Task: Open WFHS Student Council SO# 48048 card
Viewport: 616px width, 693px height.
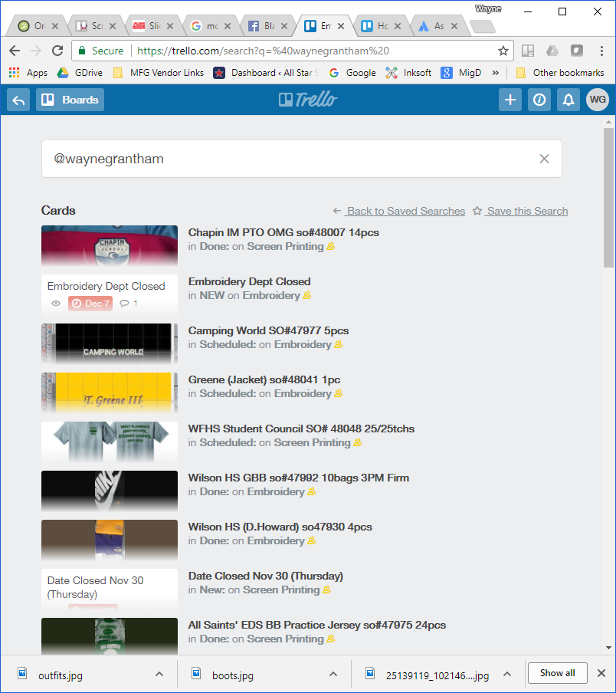Action: (x=301, y=429)
